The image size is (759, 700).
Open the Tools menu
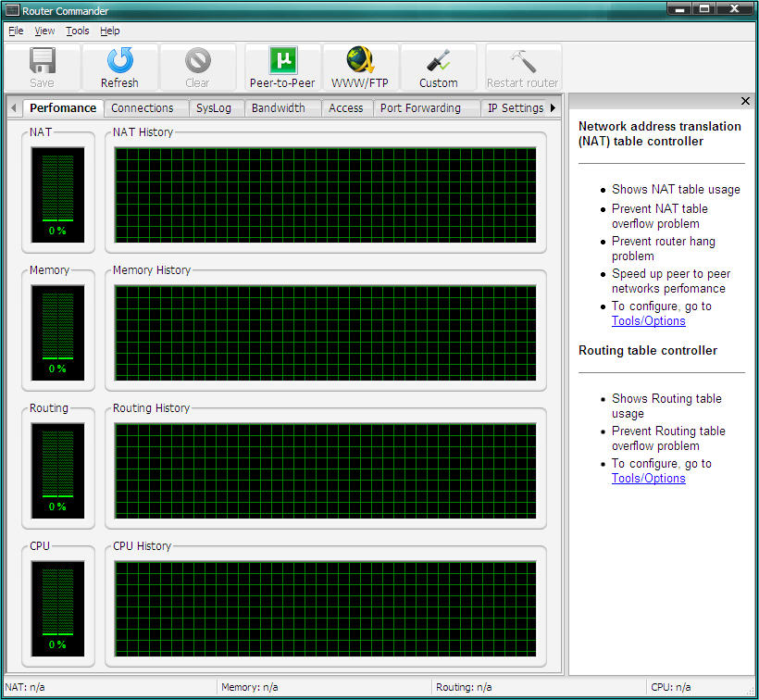tap(78, 31)
